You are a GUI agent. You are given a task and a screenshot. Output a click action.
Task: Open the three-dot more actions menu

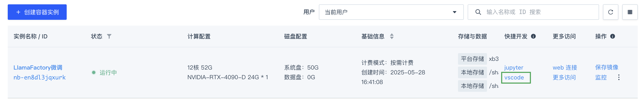pyautogui.click(x=619, y=78)
